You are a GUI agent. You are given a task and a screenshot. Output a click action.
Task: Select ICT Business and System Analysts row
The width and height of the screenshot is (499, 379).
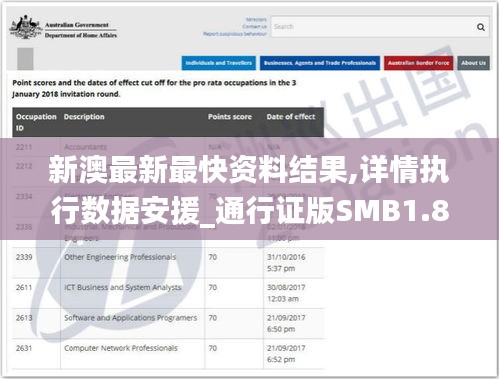pos(168,293)
